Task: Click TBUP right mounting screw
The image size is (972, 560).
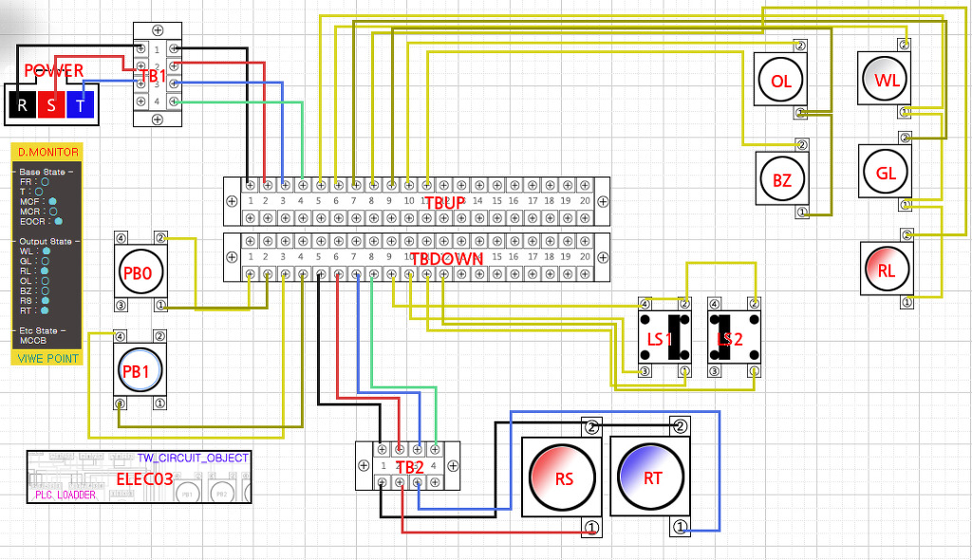Action: tap(602, 201)
